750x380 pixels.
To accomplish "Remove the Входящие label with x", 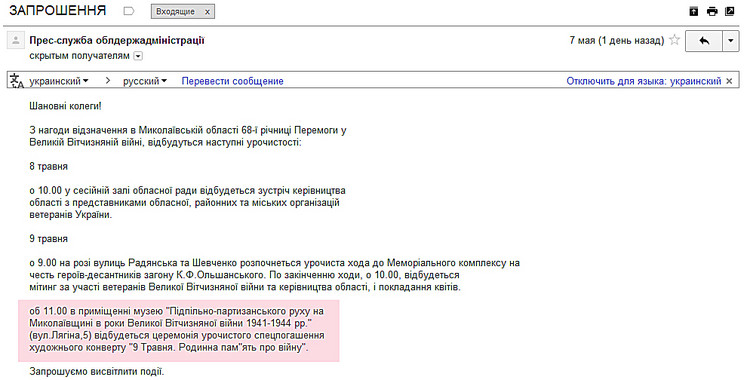I will 207,12.
